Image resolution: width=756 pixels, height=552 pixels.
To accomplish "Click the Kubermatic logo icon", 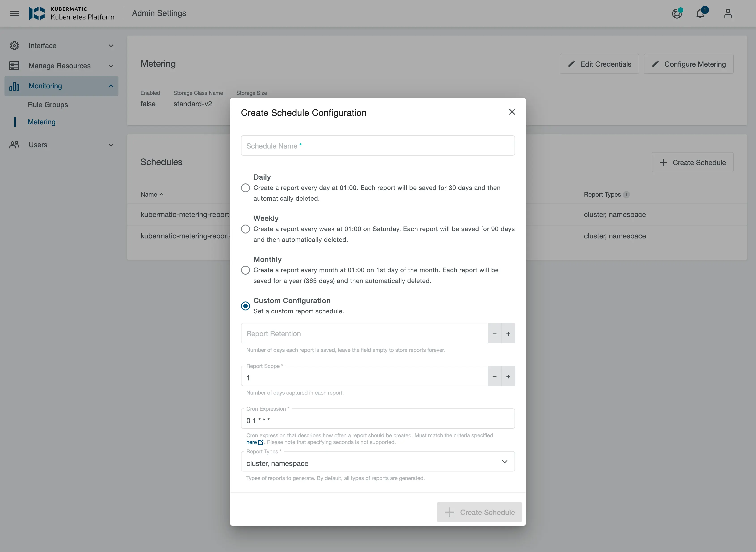I will (37, 13).
